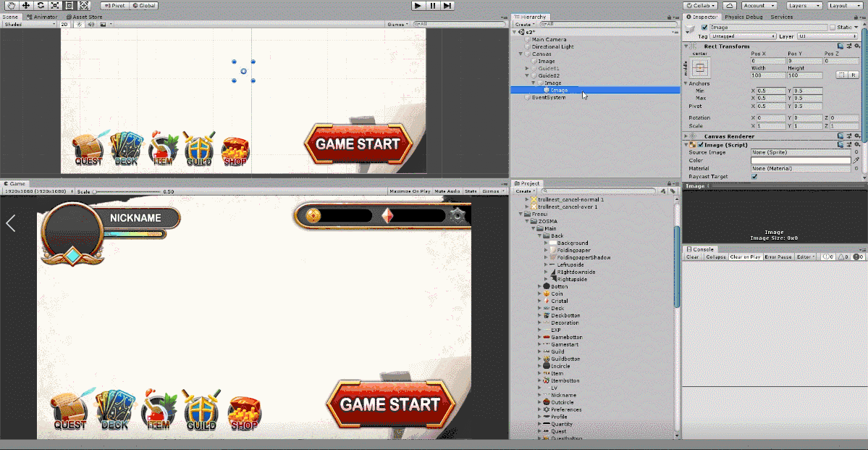The width and height of the screenshot is (868, 450).
Task: Open Rect Transform help reference icon
Action: [x=841, y=46]
